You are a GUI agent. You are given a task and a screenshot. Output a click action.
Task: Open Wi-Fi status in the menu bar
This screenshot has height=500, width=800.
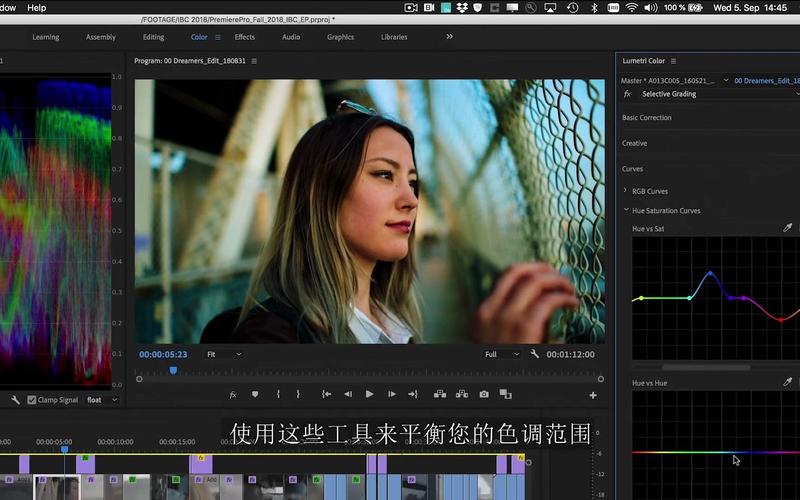[632, 8]
